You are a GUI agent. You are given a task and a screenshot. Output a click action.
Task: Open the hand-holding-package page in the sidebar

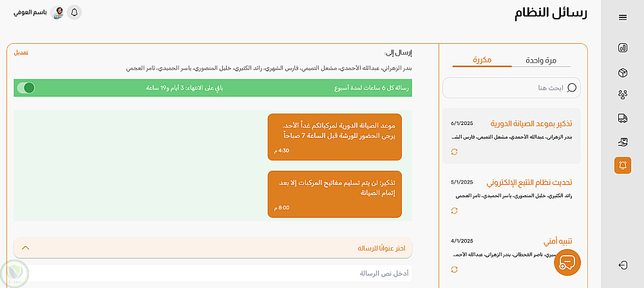coord(623,142)
